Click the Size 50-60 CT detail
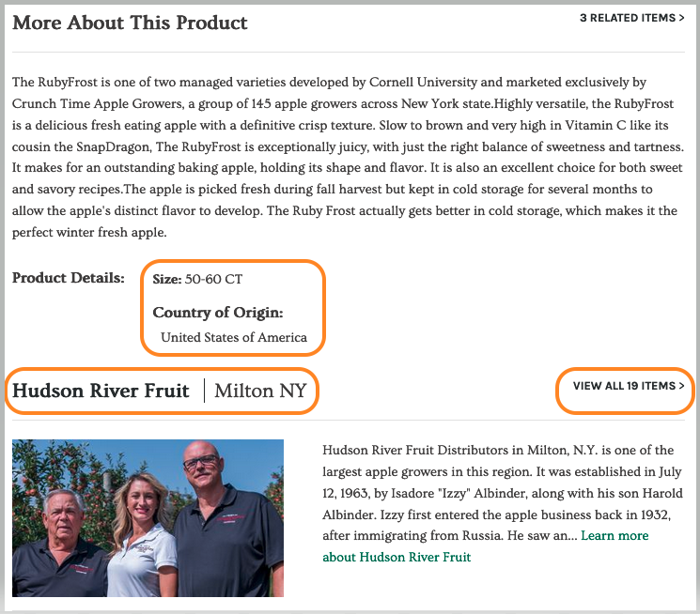The width and height of the screenshot is (700, 614). pyautogui.click(x=197, y=280)
